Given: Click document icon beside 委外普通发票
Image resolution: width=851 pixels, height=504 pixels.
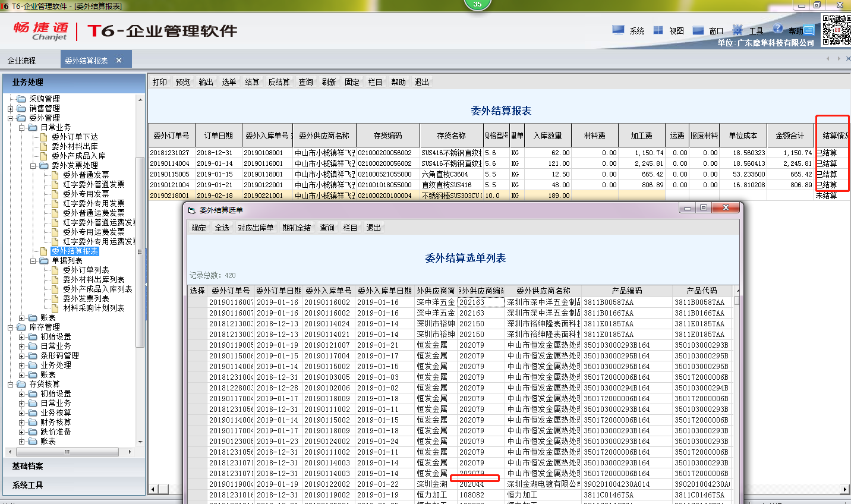Looking at the screenshot, I should tap(55, 175).
